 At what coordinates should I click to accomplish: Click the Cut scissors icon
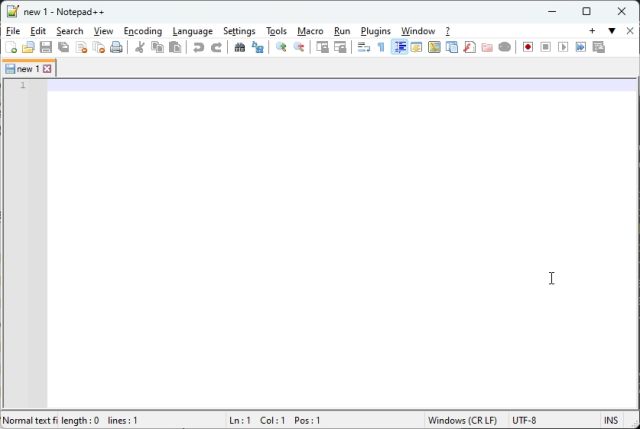coord(140,47)
